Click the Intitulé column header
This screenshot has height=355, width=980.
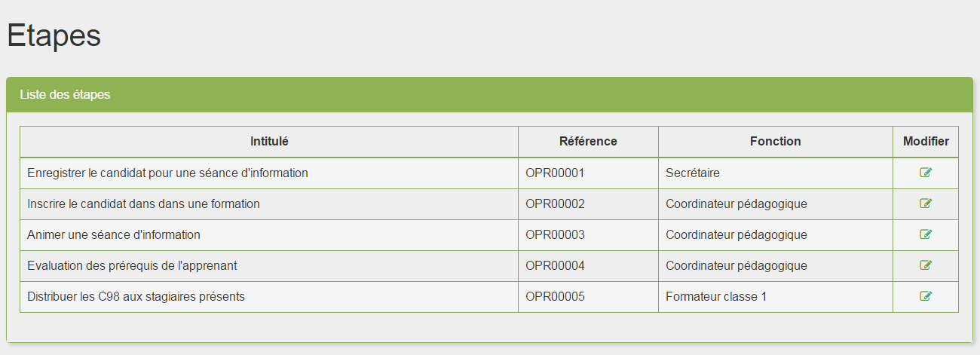[x=269, y=142]
